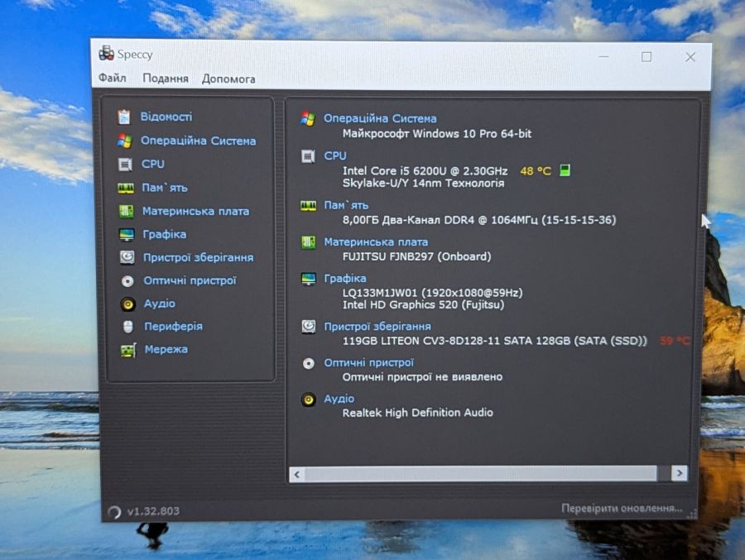Click the CPU chip icon in sidebar
This screenshot has width=745, height=560.
[125, 165]
